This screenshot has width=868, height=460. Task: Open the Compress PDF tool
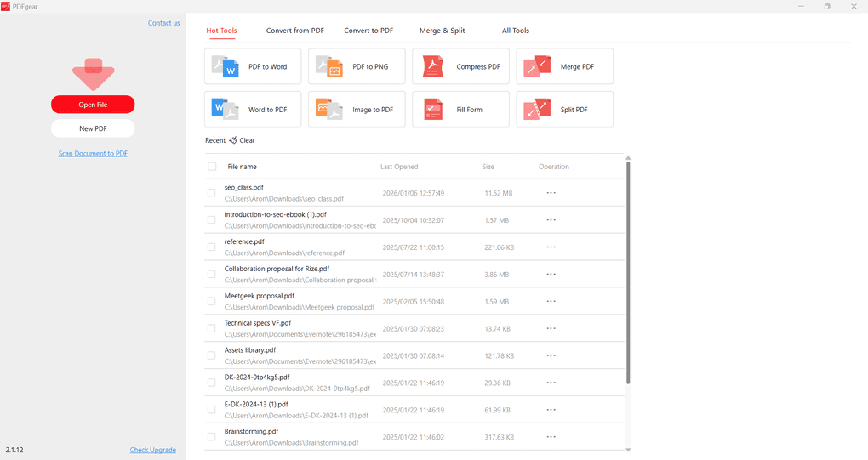(x=460, y=66)
